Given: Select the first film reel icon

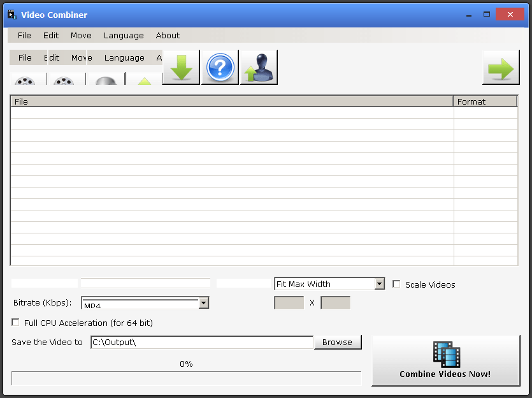Looking at the screenshot, I should coord(25,81).
